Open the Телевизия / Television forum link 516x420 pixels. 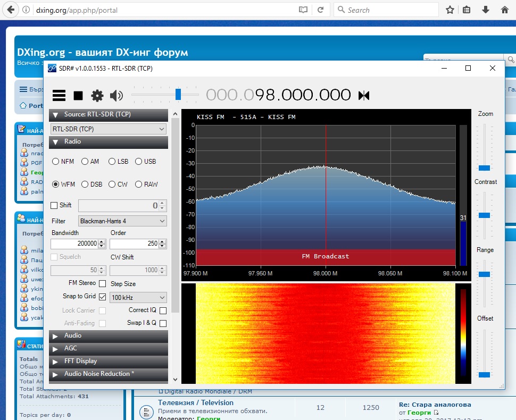(x=195, y=402)
